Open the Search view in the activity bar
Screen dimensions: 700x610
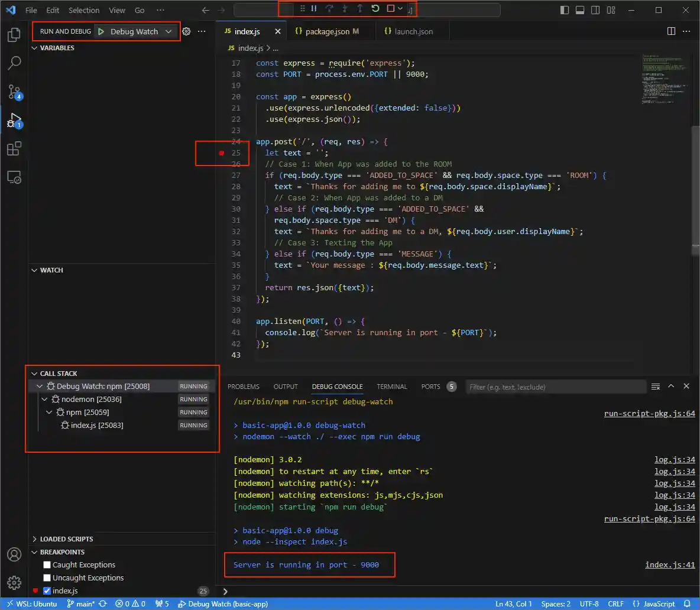pyautogui.click(x=14, y=63)
